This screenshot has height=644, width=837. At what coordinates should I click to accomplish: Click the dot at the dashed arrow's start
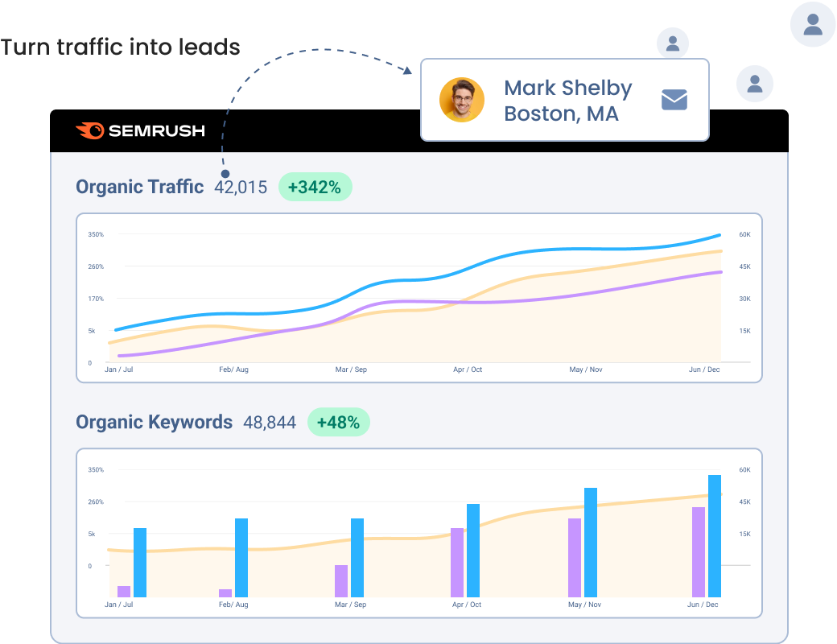click(225, 173)
